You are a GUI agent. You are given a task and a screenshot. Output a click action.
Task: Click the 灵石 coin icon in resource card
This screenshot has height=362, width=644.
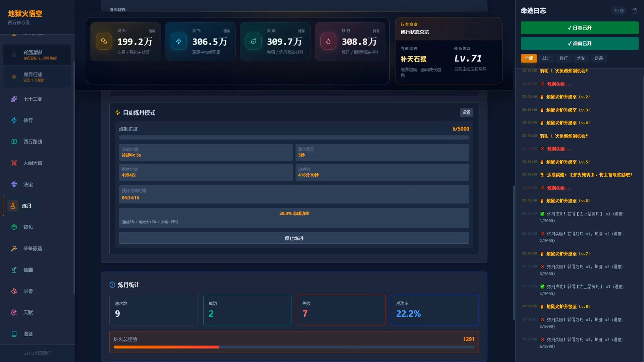pos(104,42)
